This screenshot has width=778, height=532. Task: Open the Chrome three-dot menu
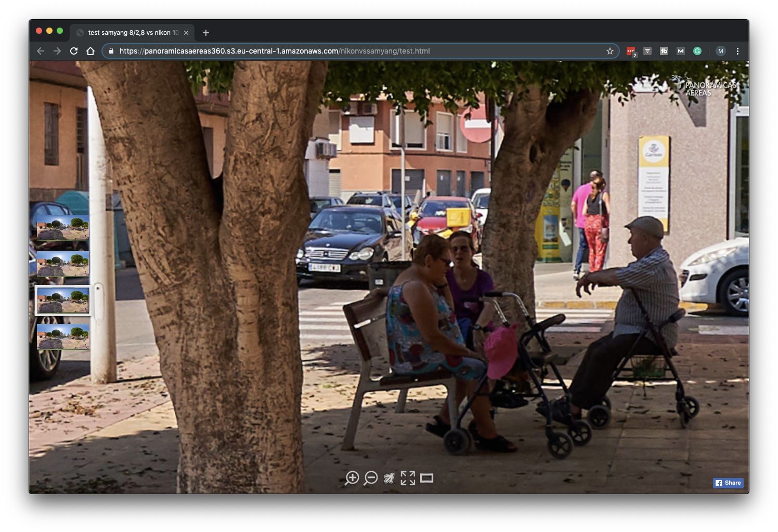(x=737, y=51)
